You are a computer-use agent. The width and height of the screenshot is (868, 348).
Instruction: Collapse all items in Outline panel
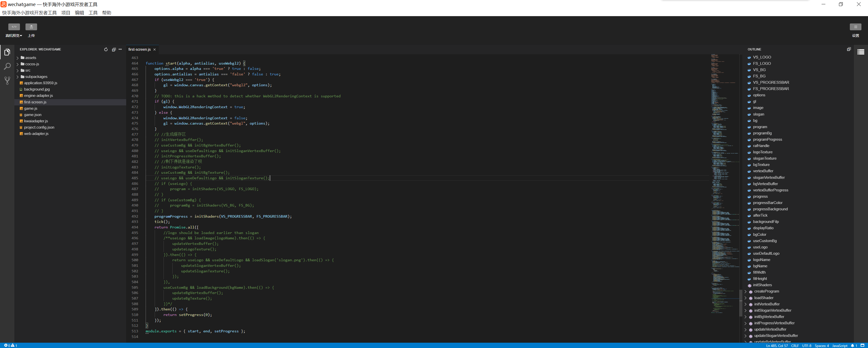click(x=849, y=49)
